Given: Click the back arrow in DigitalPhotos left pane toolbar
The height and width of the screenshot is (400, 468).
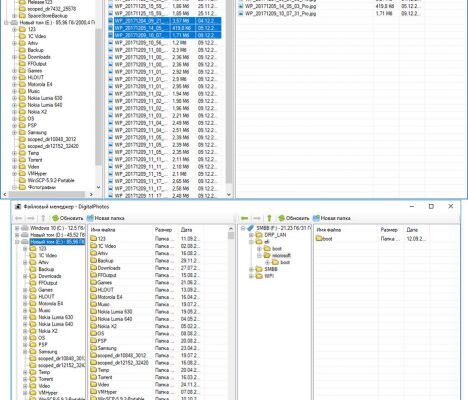Looking at the screenshot, I should [18, 218].
